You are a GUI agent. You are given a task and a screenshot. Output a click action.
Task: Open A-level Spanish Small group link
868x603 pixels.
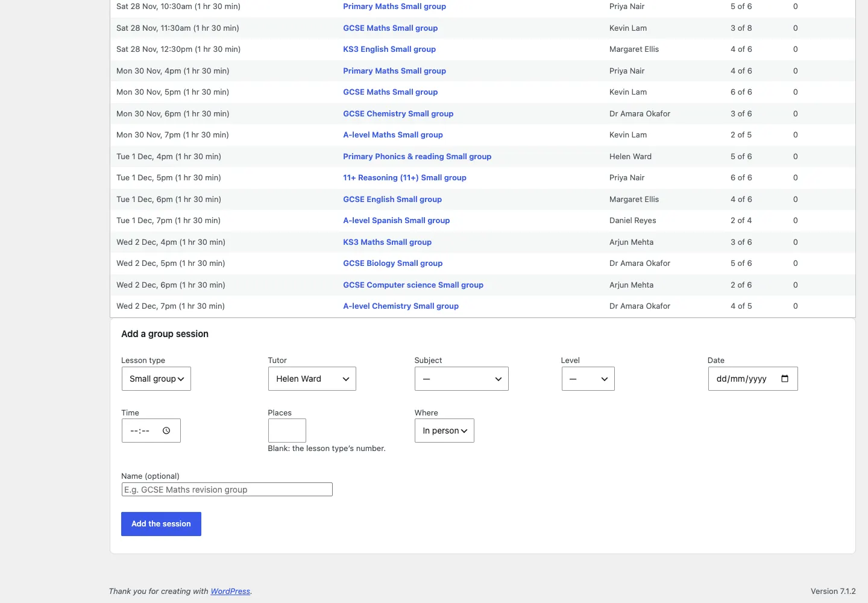click(x=397, y=221)
